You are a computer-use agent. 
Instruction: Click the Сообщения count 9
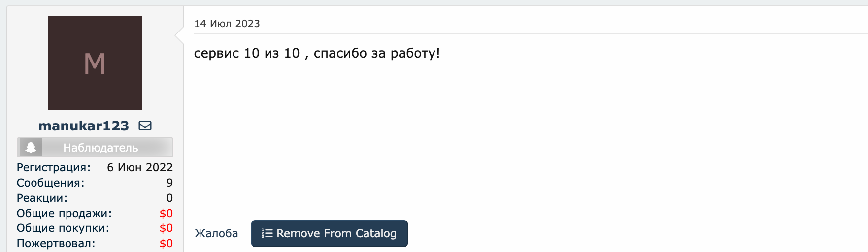(x=169, y=183)
